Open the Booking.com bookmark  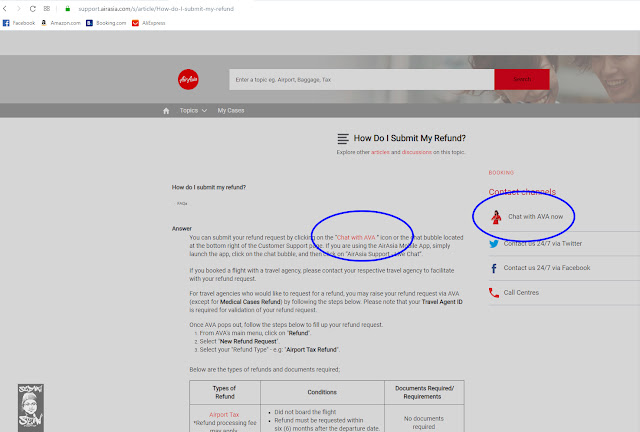[106, 23]
